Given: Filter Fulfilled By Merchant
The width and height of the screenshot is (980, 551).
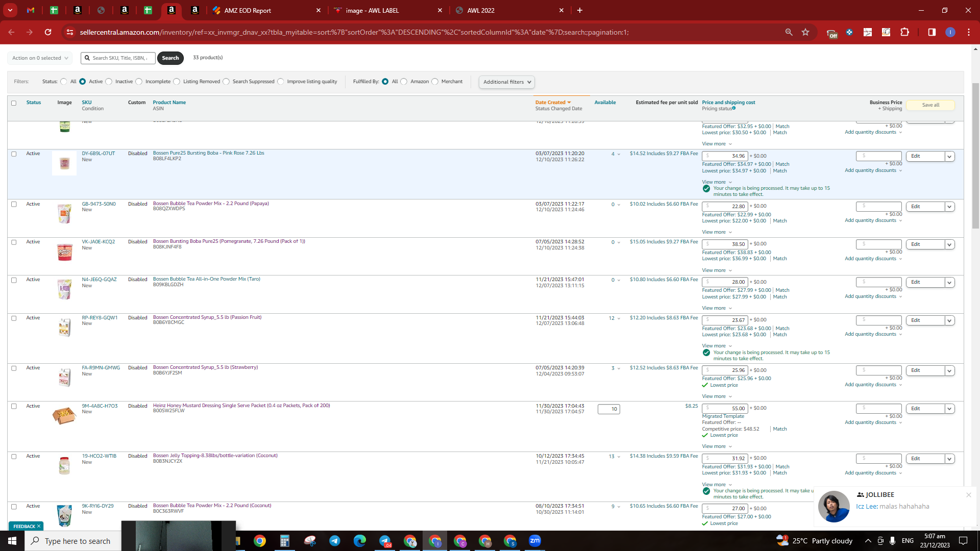Looking at the screenshot, I should click(x=435, y=82).
